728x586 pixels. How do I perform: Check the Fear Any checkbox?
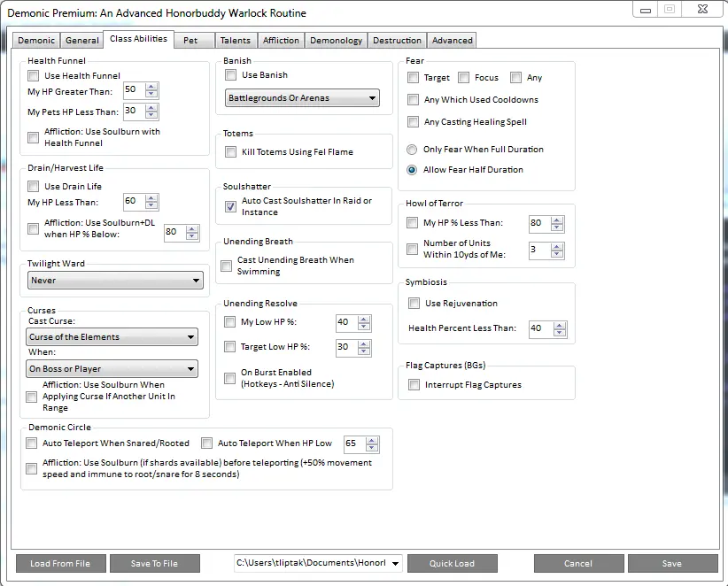pos(515,78)
